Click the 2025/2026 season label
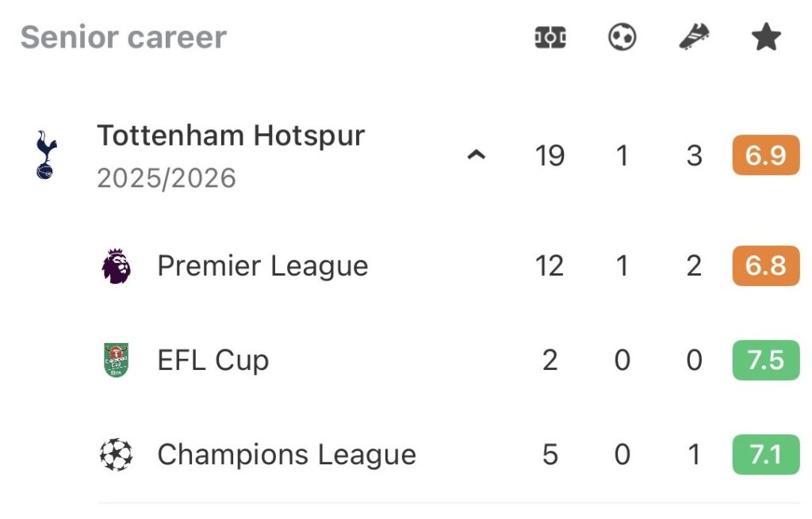 (x=167, y=178)
